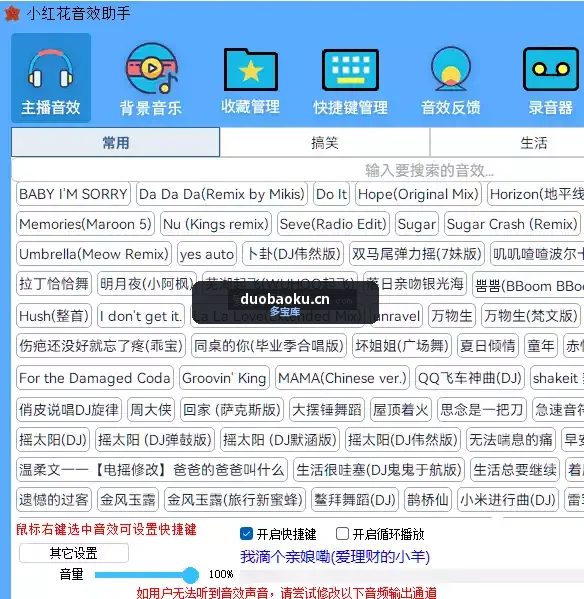Open the 其它设置 button

coord(74,553)
